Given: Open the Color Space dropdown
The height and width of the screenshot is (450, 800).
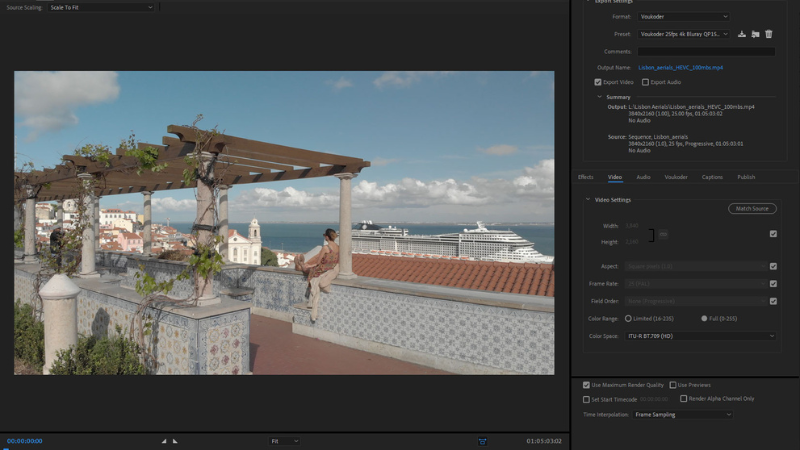Looking at the screenshot, I should click(700, 336).
